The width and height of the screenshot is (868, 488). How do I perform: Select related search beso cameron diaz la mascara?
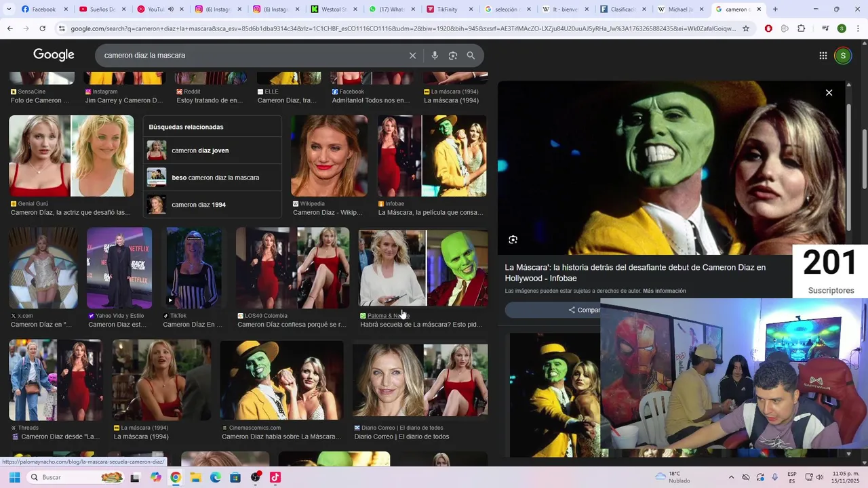[212, 178]
